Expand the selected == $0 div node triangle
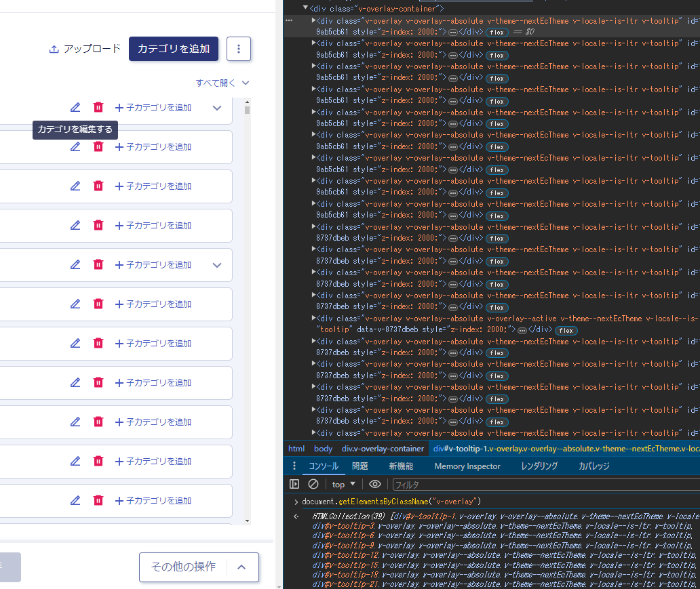 [314, 20]
